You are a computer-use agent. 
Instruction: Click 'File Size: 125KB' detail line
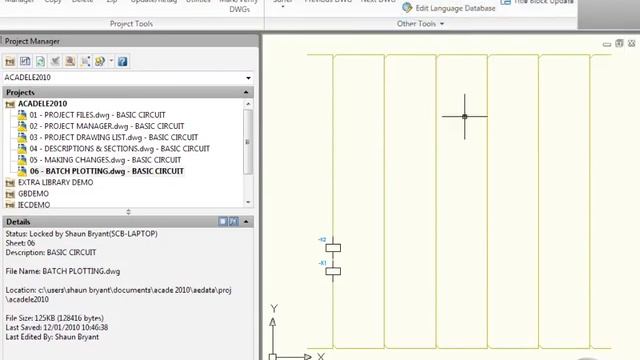pos(55,318)
